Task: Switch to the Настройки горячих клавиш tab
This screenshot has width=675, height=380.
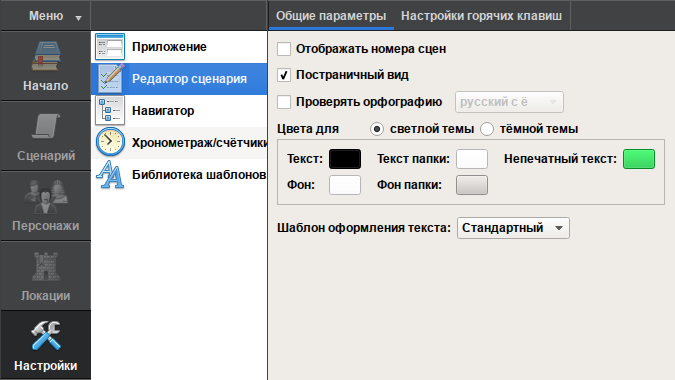Action: point(481,16)
